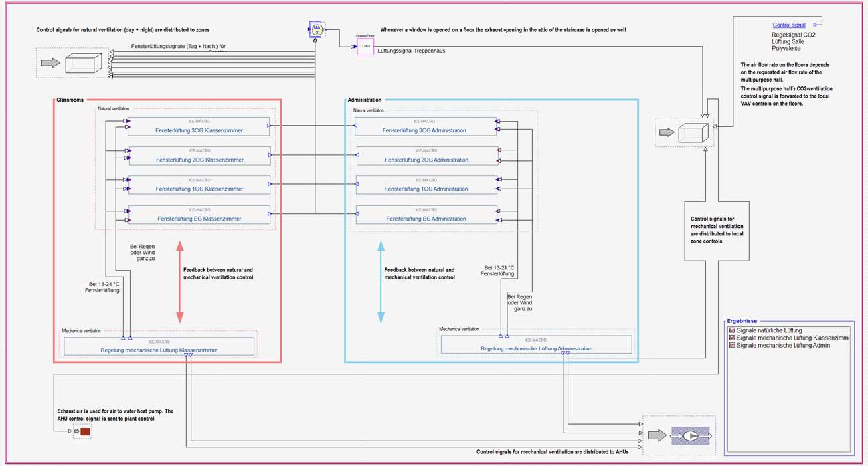Click the icon beside Signale mechanische Lüftung Klassenzimmer
This screenshot has width=868, height=466.
(x=731, y=338)
